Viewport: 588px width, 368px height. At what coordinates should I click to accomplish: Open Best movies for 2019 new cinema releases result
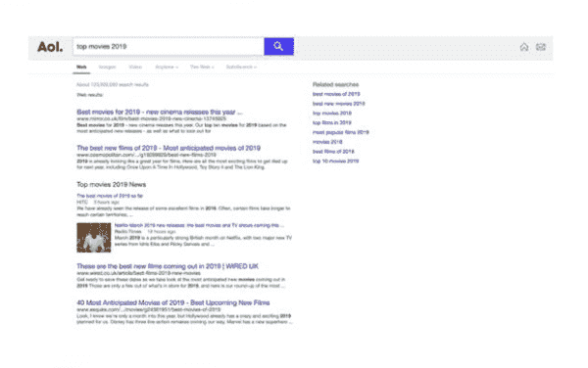click(x=160, y=112)
